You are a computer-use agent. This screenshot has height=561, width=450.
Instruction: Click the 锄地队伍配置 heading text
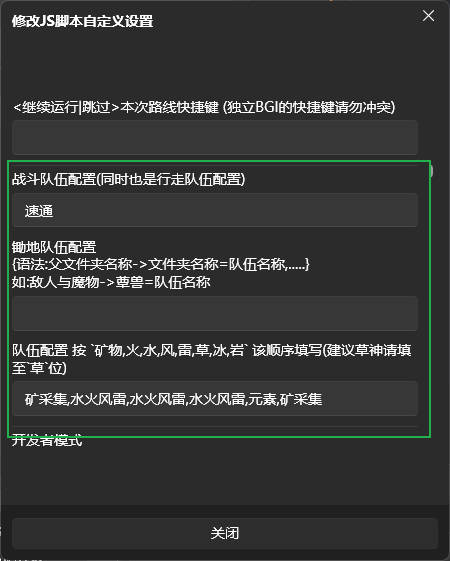[x=54, y=247]
